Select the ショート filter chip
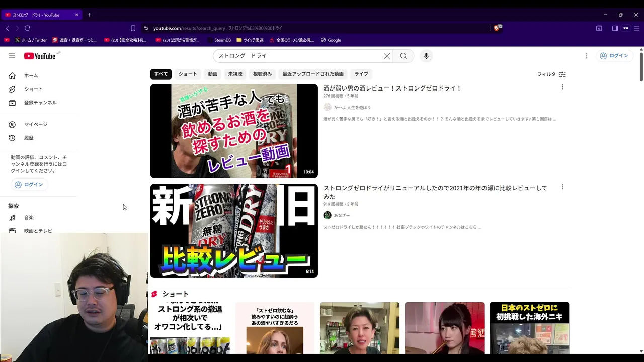The width and height of the screenshot is (644, 362). click(x=188, y=74)
